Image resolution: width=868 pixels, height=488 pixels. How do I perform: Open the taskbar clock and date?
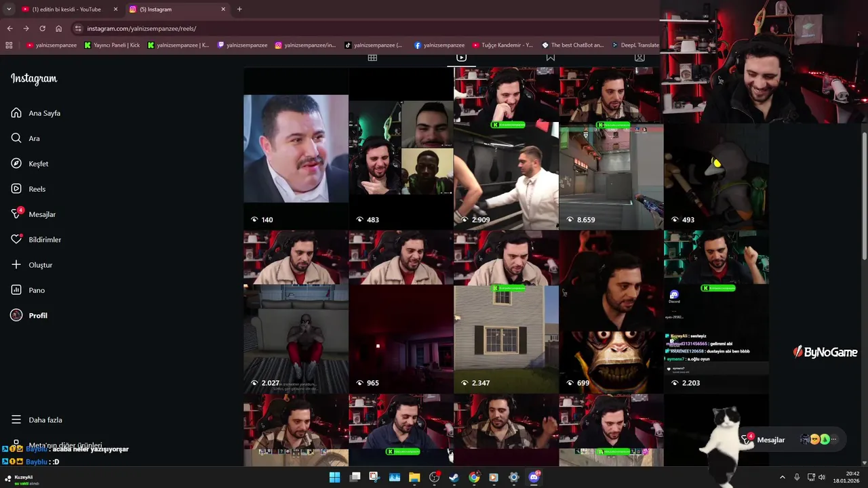[x=847, y=477]
